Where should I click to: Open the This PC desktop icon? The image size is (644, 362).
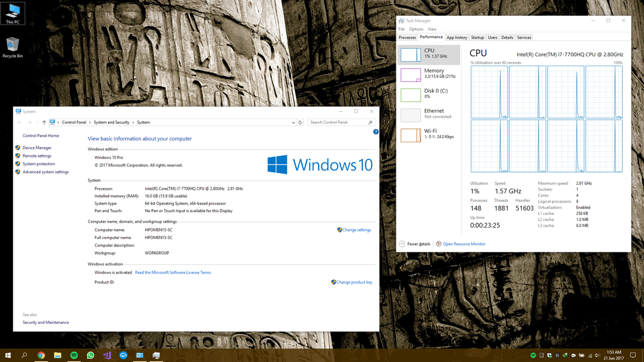(12, 13)
